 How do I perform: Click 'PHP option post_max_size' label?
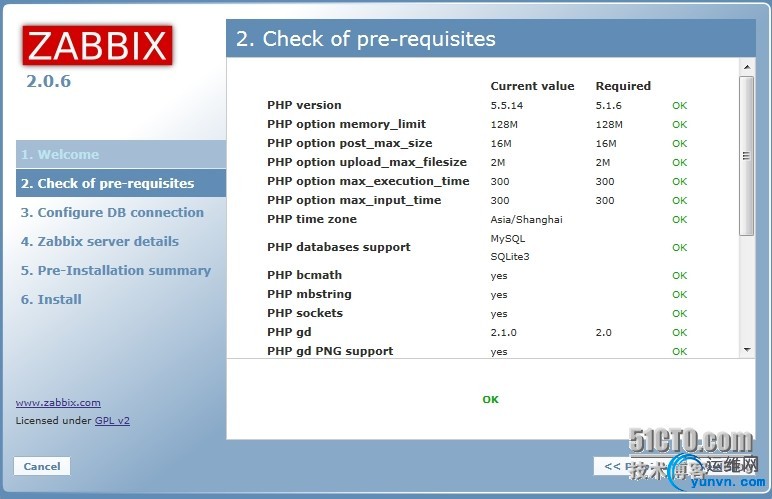point(350,143)
